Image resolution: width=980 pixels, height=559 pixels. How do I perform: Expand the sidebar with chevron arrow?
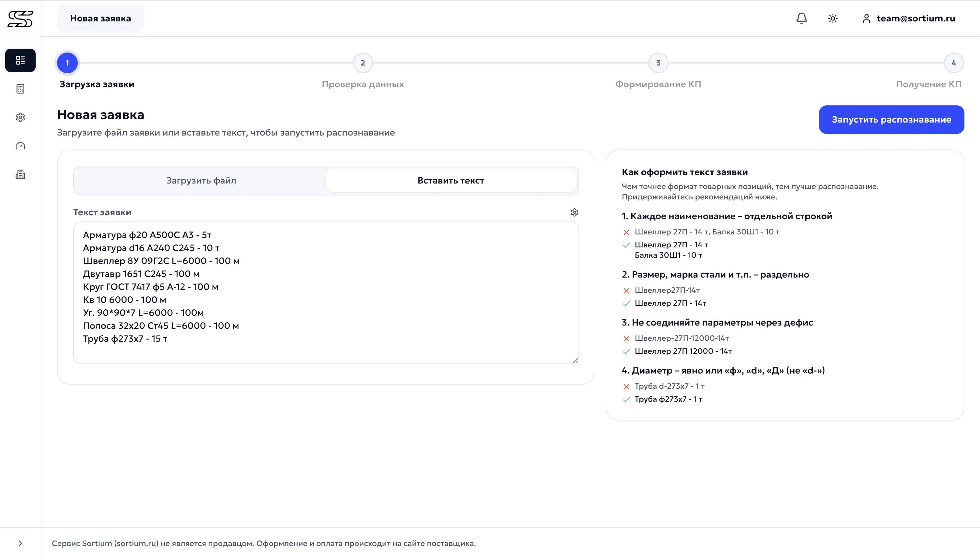20,543
